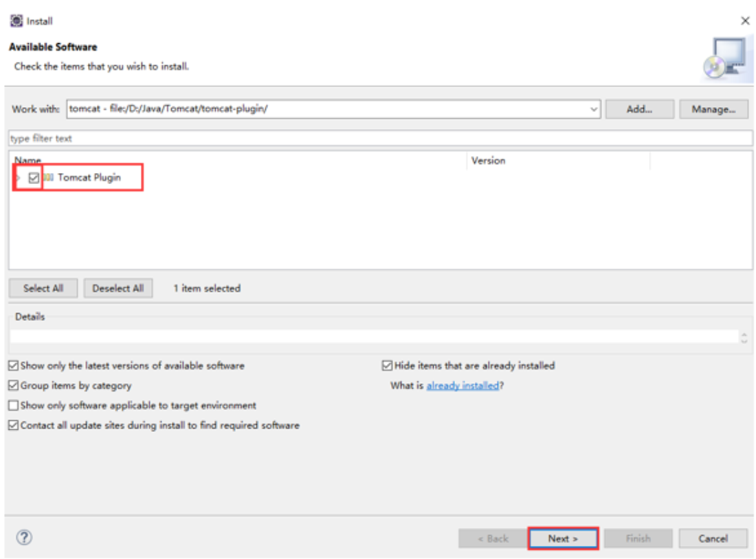Click Select All button
Image resolution: width=756 pixels, height=559 pixels.
tap(43, 288)
